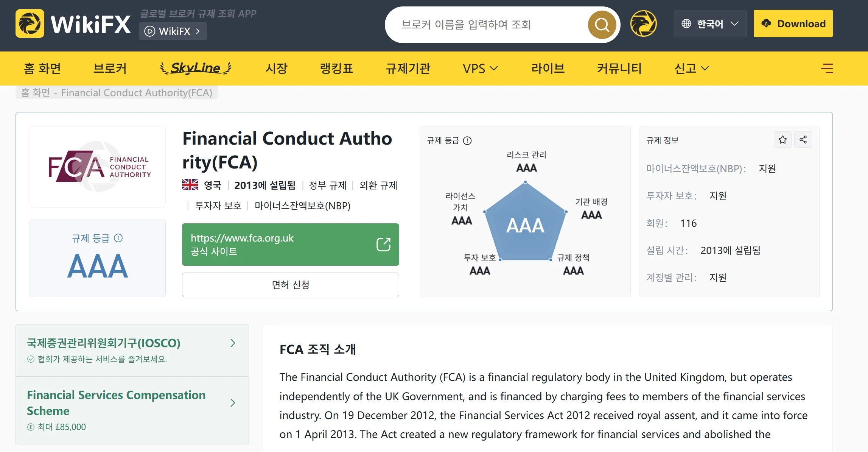Expand the VPS menu
Image resolution: width=868 pixels, height=452 pixels.
pyautogui.click(x=480, y=69)
